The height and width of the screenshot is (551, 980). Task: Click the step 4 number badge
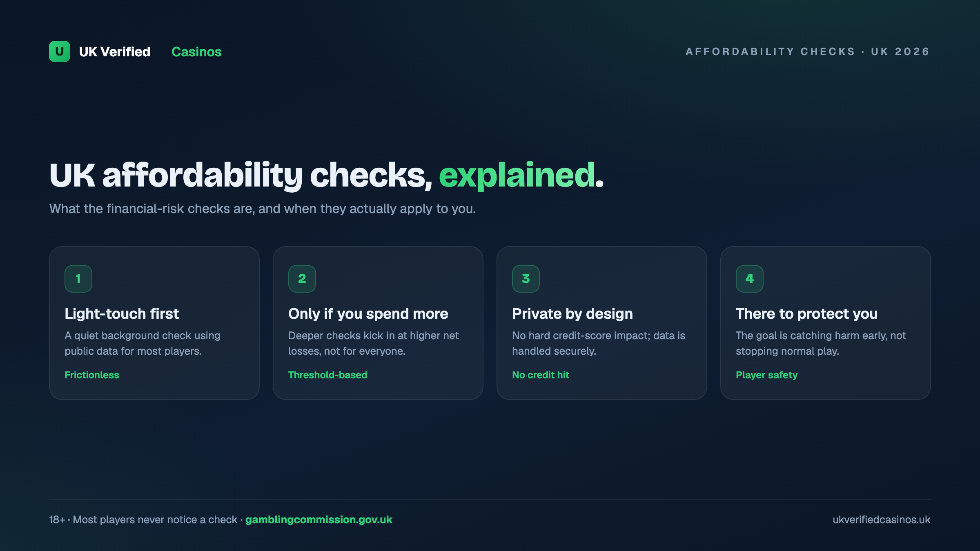750,279
